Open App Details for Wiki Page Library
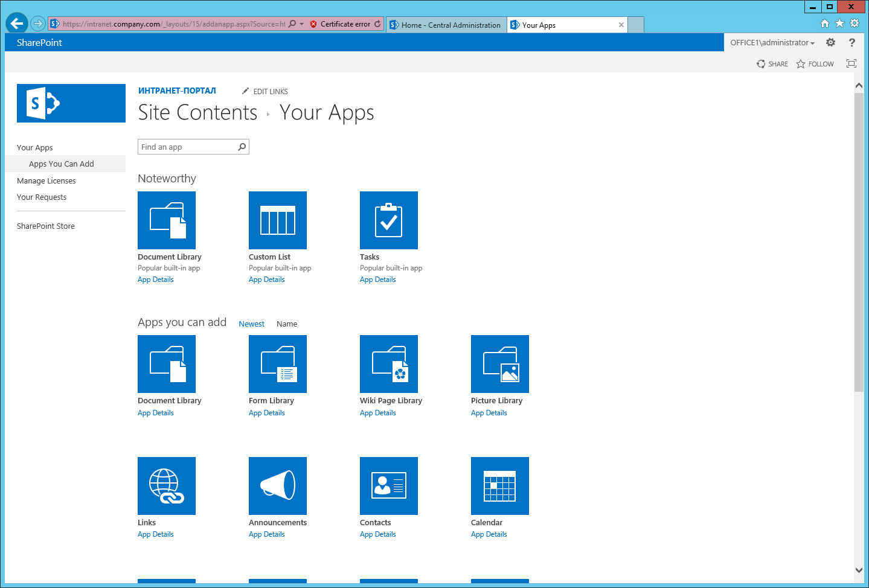869x588 pixels. [x=378, y=413]
